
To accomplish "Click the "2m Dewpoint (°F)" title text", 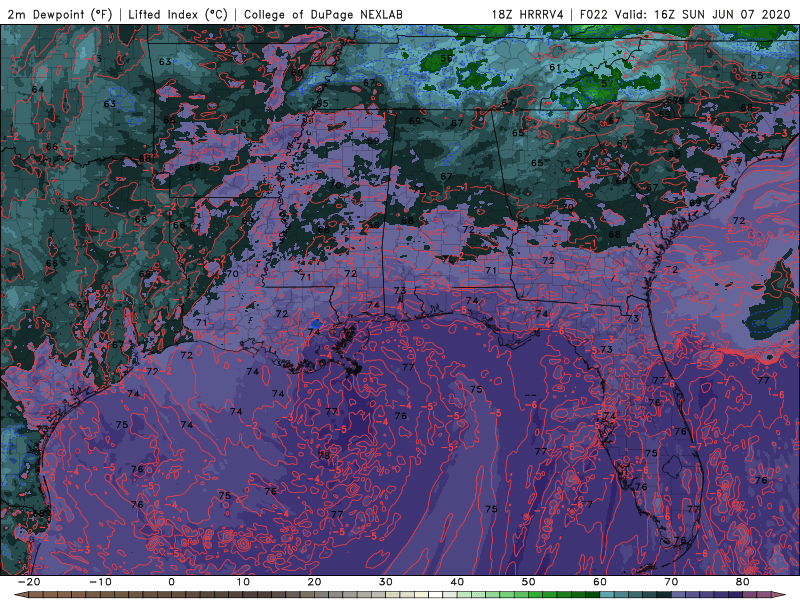I will click(60, 14).
